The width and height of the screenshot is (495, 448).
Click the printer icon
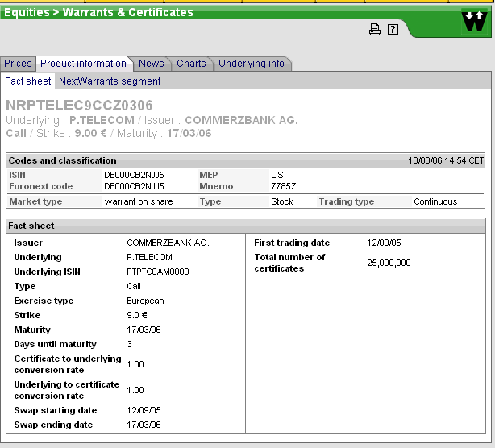tap(374, 29)
